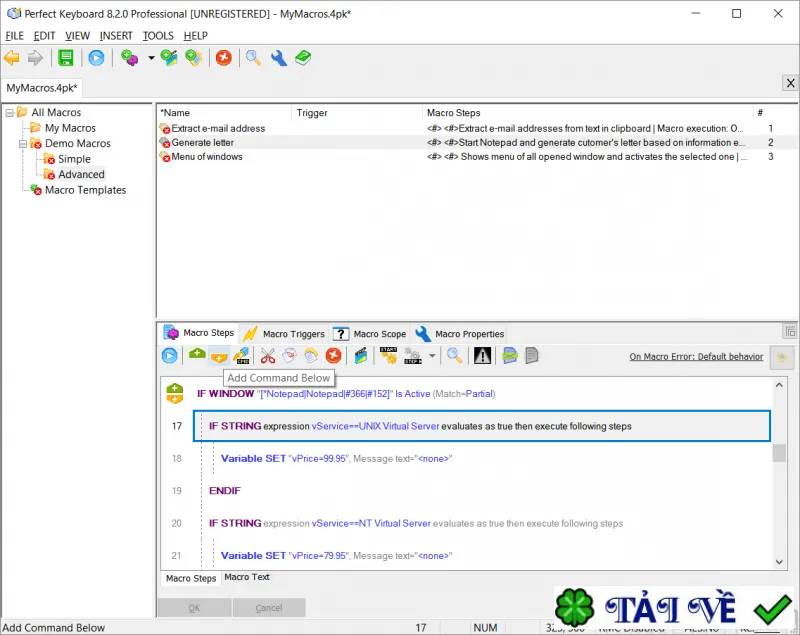Image resolution: width=800 pixels, height=635 pixels.
Task: Open dropdown arrow beside the stop recording icon
Action: 432,355
